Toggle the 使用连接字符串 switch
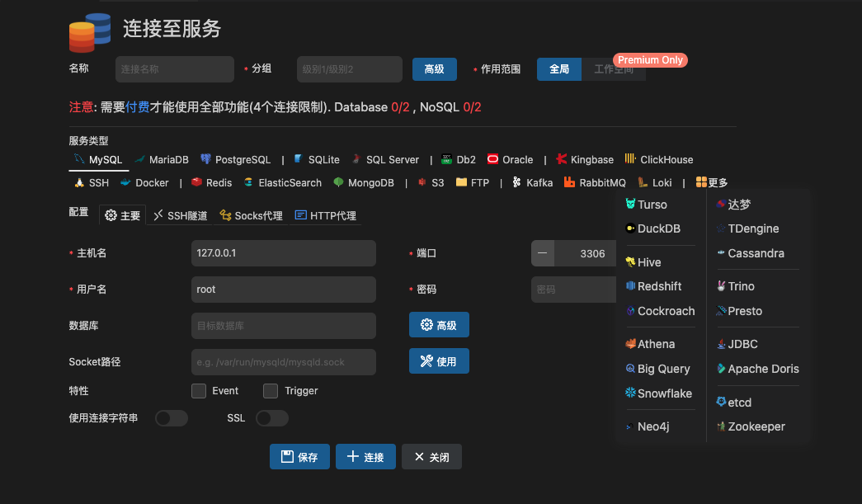Screen dimensions: 862x504 tap(171, 418)
